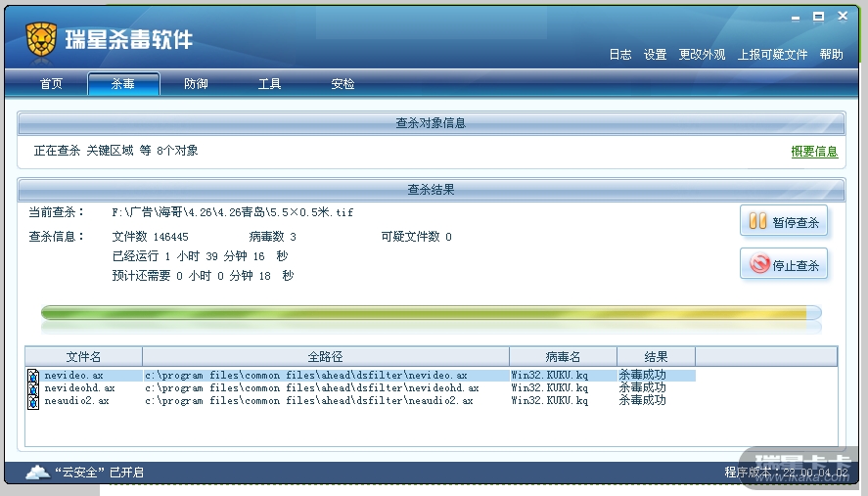Click the full path of nevideo.ax
Viewport: 868px width, 496px height.
(306, 376)
